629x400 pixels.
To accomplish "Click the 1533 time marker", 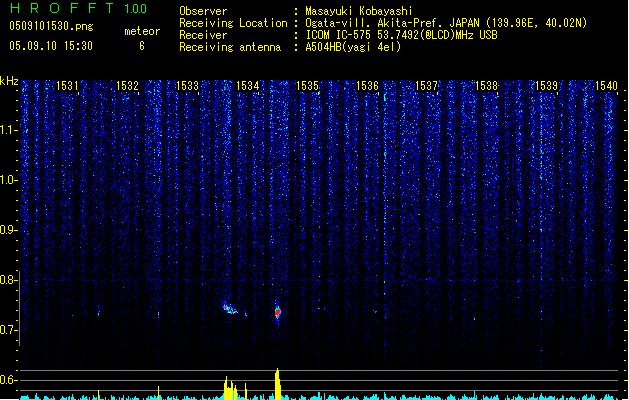I will (x=187, y=86).
